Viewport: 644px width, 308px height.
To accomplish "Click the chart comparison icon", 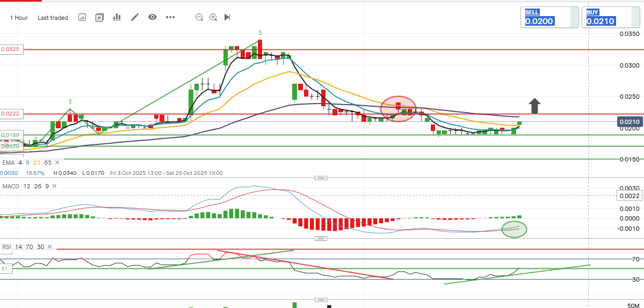I will point(99,17).
